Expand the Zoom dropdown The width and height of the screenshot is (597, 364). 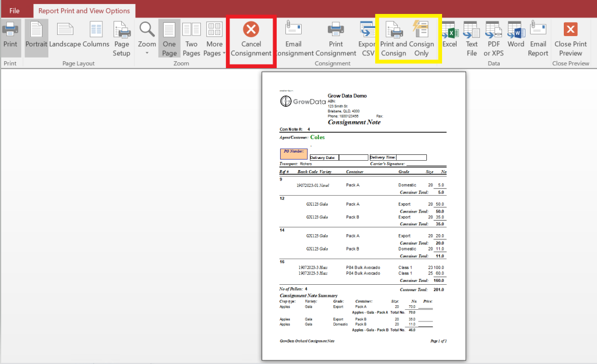pos(147,38)
